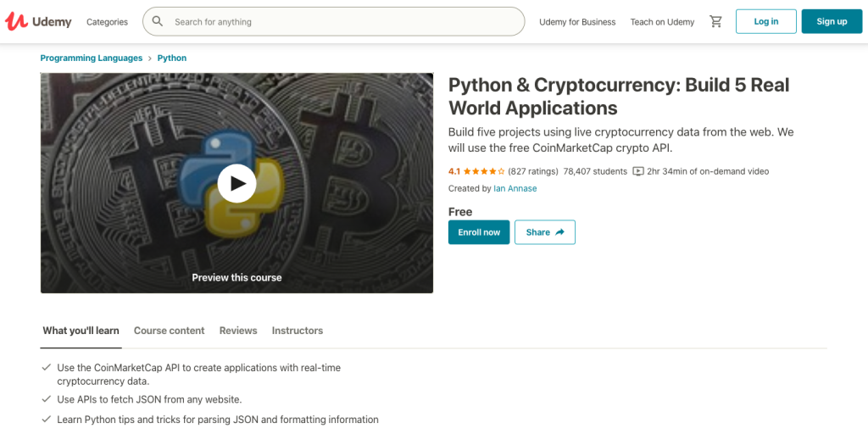
Task: Click the Enroll now button
Action: tap(479, 232)
